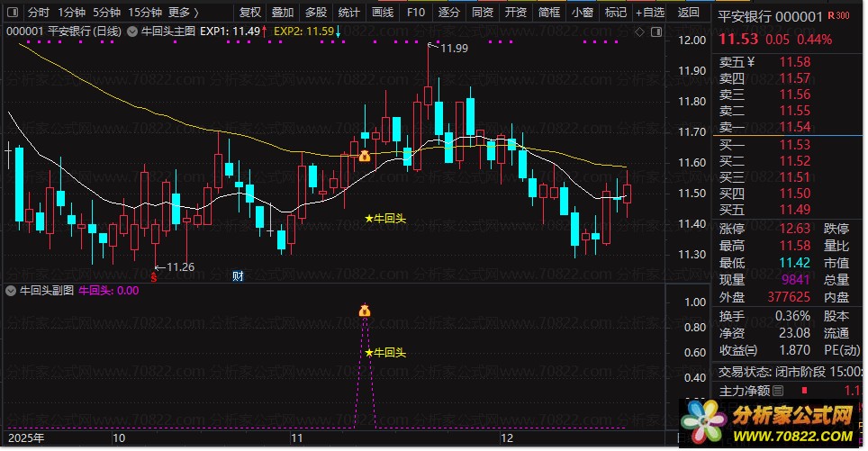Add stock via +自选 button
This screenshot has height=451, width=868.
click(650, 13)
